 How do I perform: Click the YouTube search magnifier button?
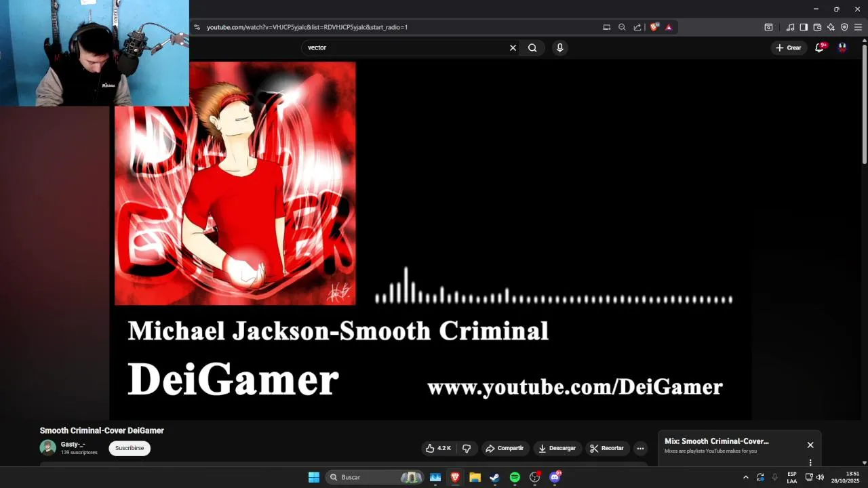(x=532, y=47)
